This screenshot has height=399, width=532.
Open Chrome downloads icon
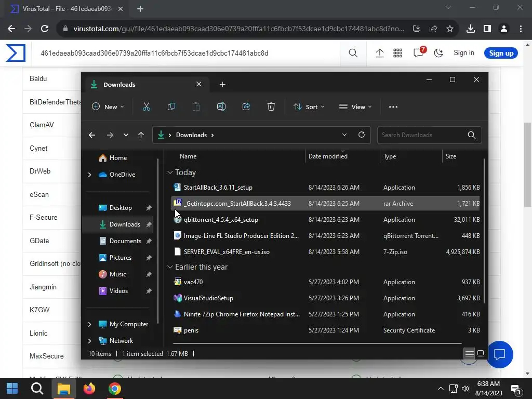click(471, 29)
